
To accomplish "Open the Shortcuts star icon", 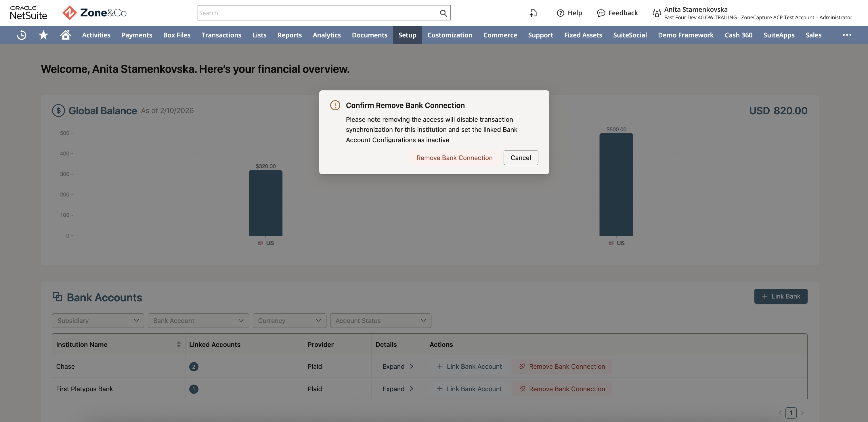I will 43,35.
